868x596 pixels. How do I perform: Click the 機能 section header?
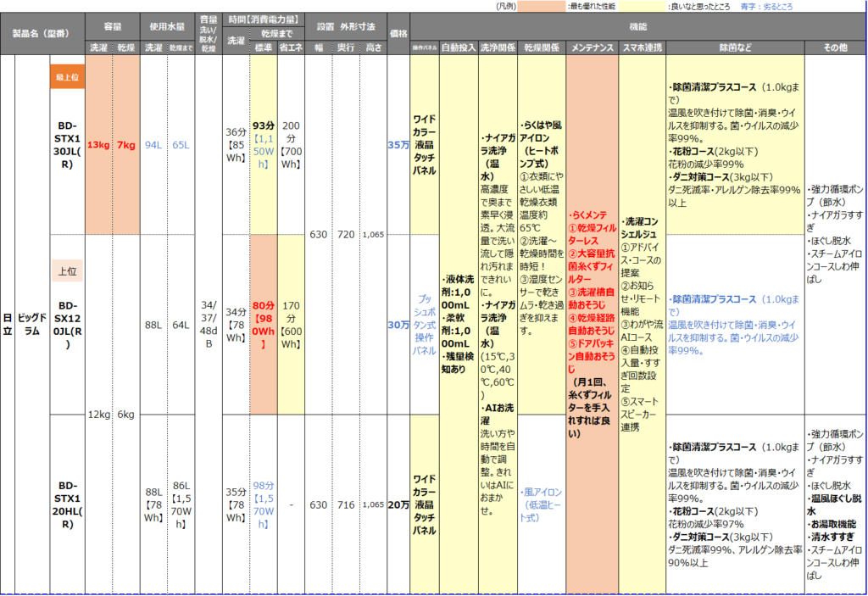click(x=639, y=26)
